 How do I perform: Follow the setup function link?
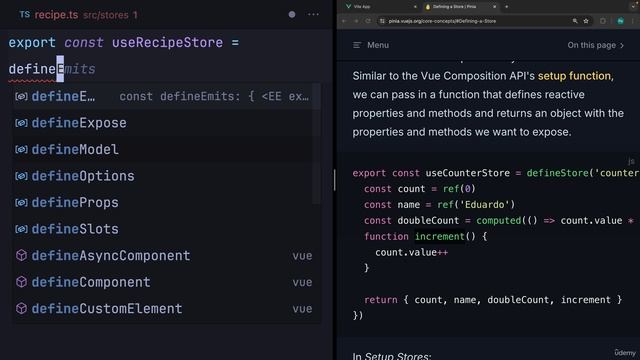[x=574, y=76]
